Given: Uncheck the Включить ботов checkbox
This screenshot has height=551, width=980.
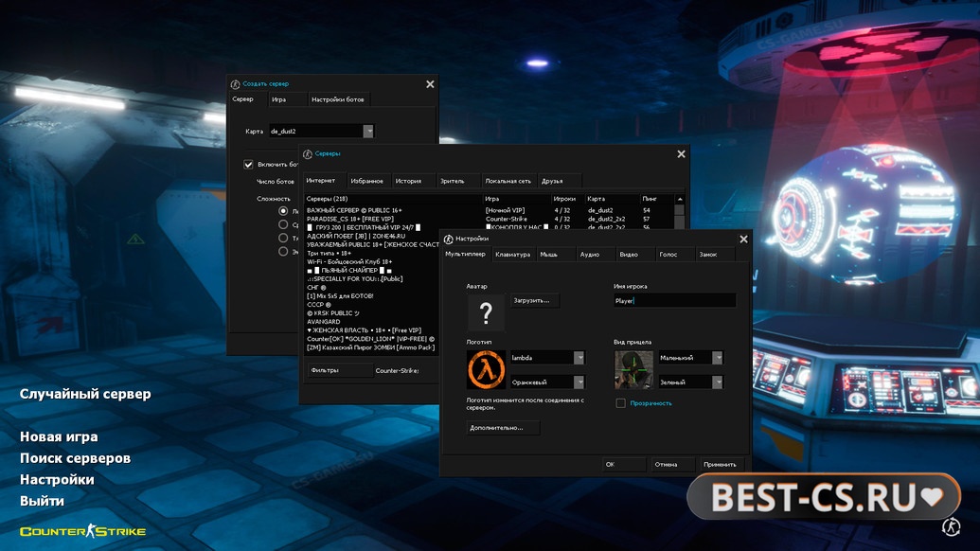Looking at the screenshot, I should tap(248, 165).
